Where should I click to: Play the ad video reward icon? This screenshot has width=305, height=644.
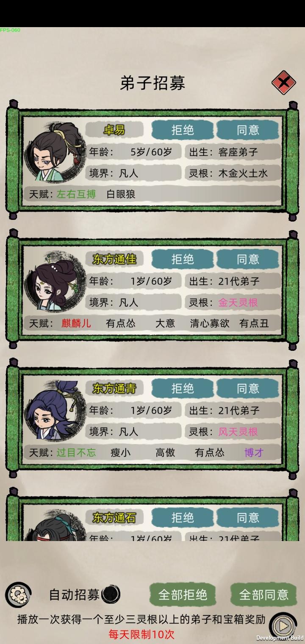pyautogui.click(x=282, y=625)
